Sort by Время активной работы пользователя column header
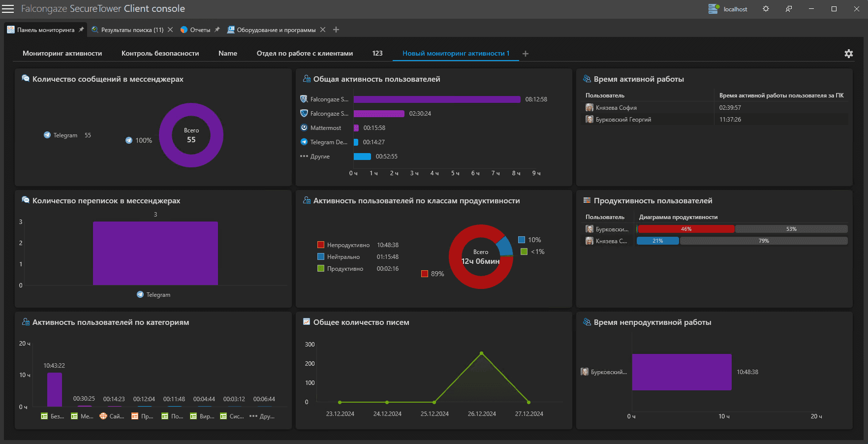This screenshot has height=444, width=868. click(x=781, y=95)
